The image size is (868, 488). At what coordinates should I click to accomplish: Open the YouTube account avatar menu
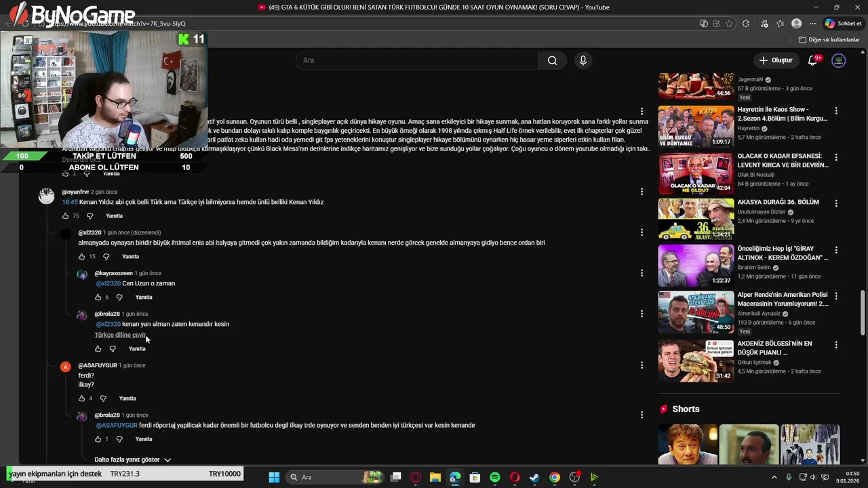pyautogui.click(x=839, y=60)
